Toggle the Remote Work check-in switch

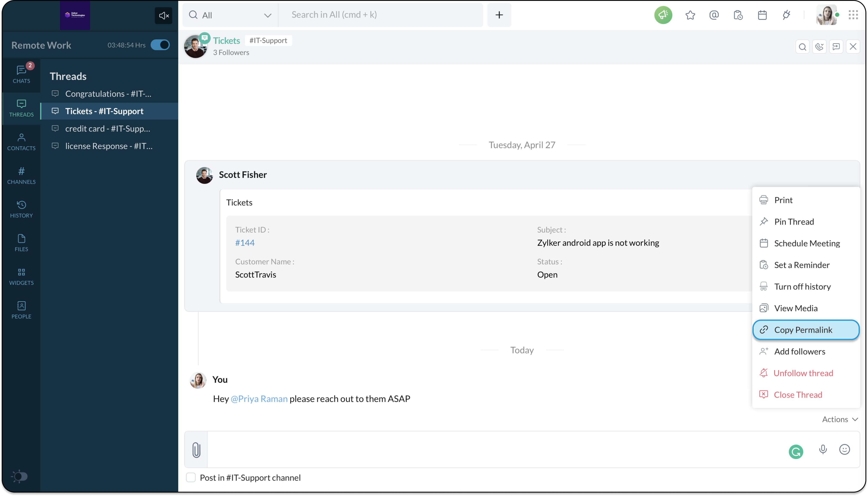coord(160,45)
